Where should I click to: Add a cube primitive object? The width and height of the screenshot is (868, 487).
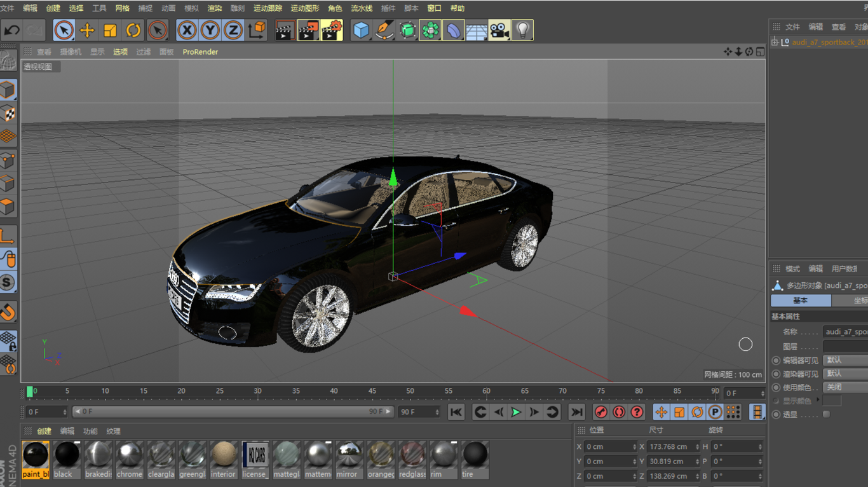[x=362, y=30]
